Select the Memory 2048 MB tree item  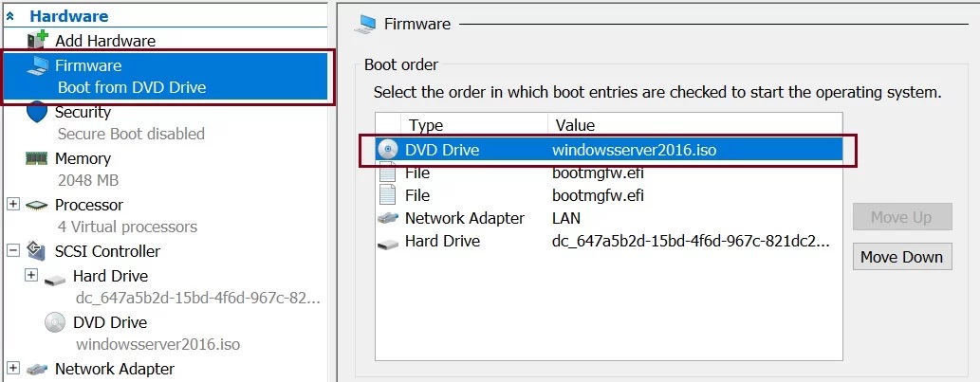tap(83, 158)
